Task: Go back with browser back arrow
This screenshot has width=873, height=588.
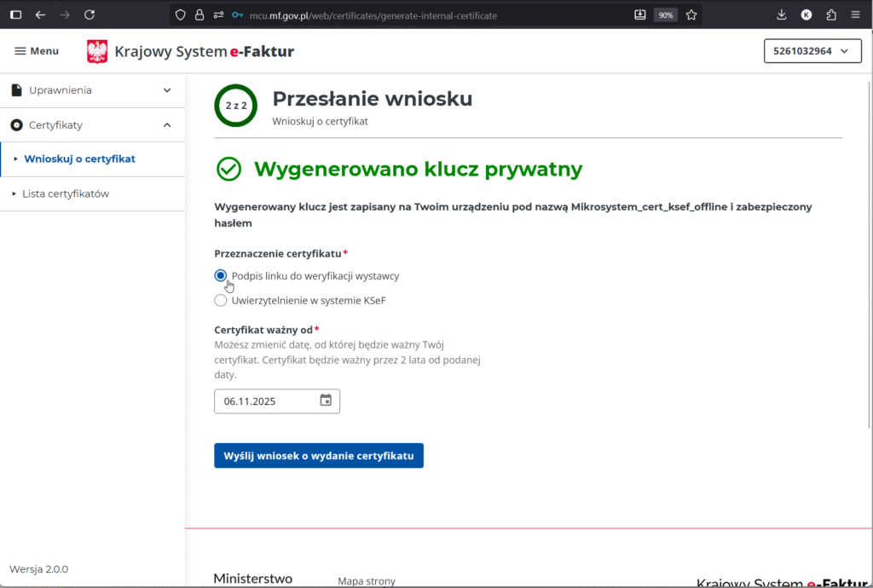Action: 40,14
